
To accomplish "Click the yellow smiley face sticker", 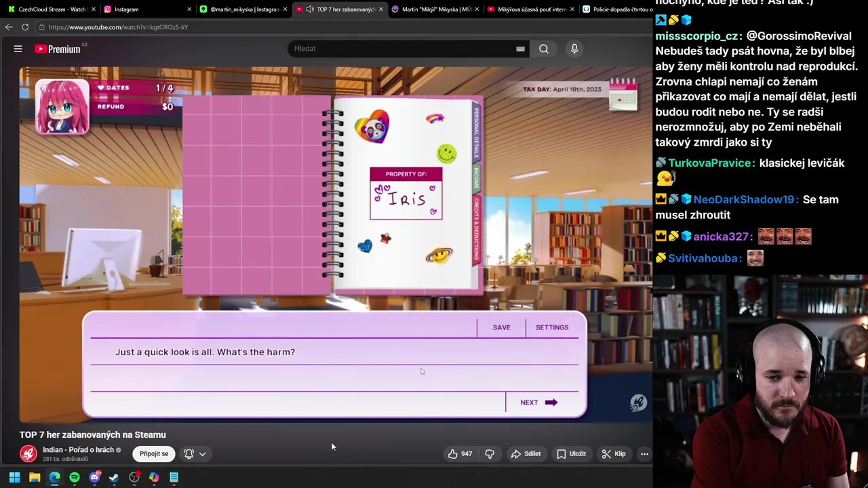I will tap(447, 153).
